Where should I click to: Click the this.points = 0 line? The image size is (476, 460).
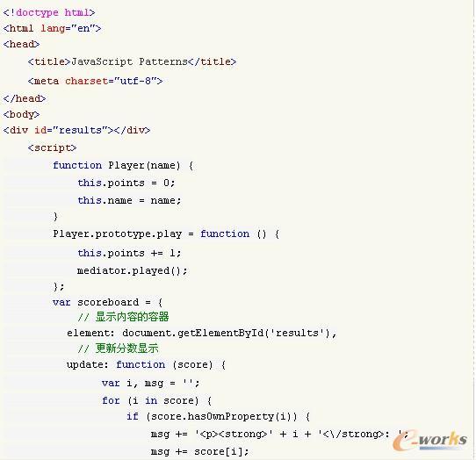click(x=126, y=183)
